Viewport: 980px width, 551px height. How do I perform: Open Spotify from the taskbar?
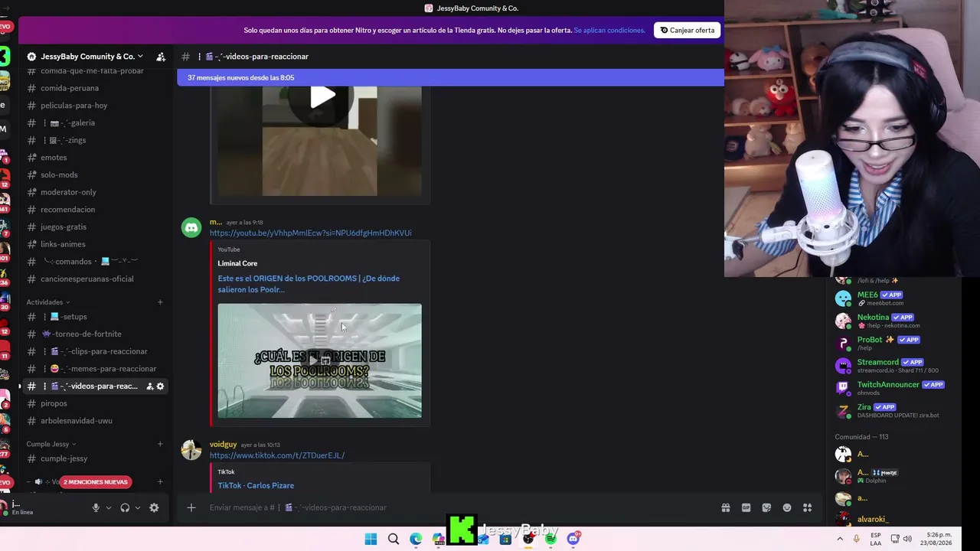tap(550, 539)
